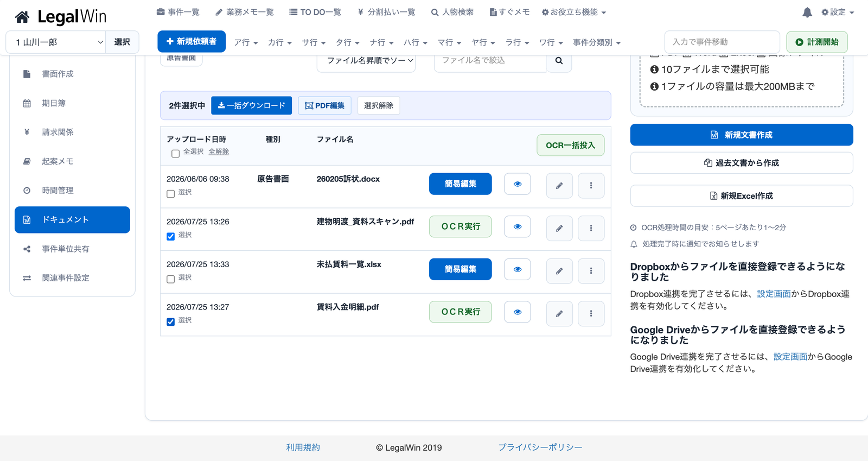Expand ア行 client dropdown
The height and width of the screenshot is (461, 868).
[x=246, y=42]
